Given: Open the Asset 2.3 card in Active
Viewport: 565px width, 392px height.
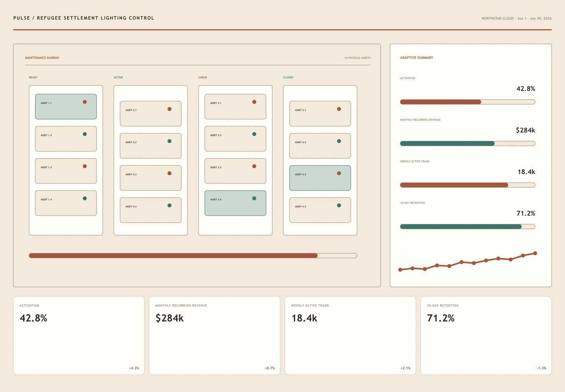Looking at the screenshot, I should (x=151, y=178).
